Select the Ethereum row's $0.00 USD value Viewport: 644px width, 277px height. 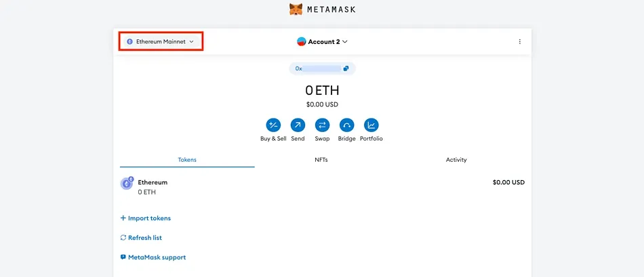[508, 182]
